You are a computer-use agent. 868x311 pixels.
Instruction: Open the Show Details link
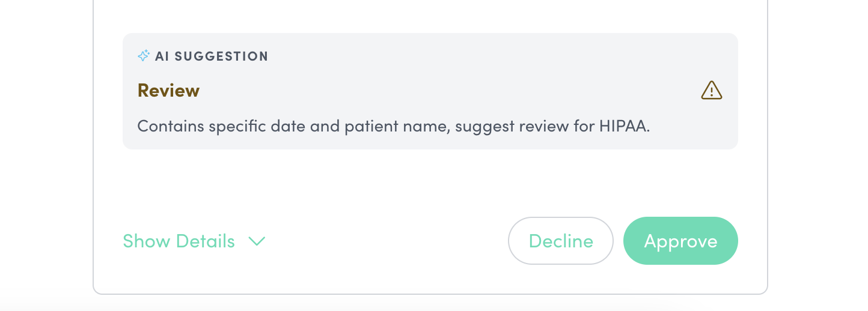[179, 241]
